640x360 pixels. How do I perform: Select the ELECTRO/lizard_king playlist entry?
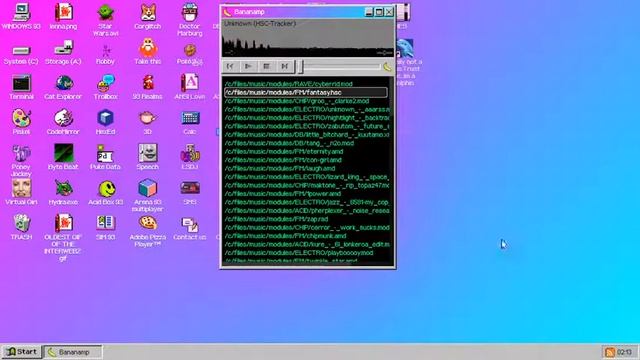point(306,177)
